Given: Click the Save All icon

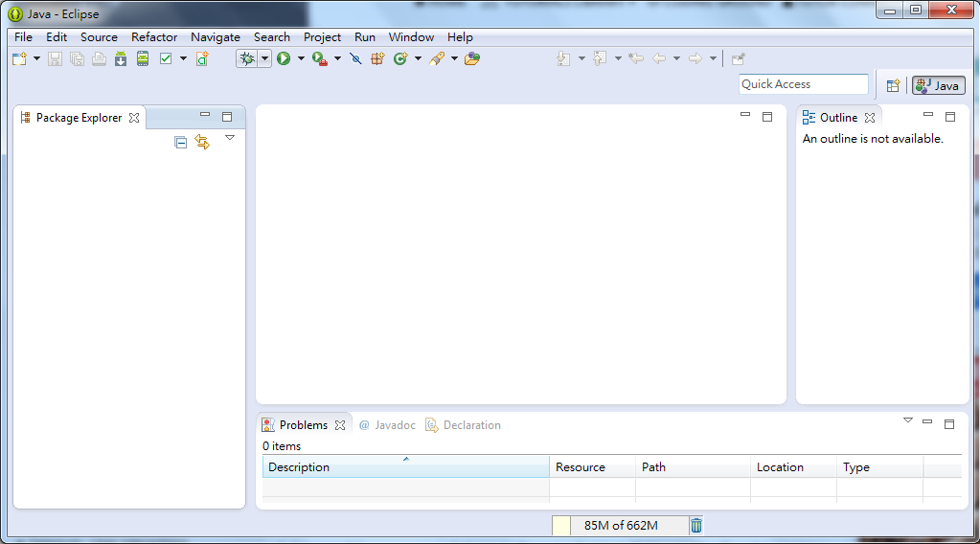Looking at the screenshot, I should [77, 58].
